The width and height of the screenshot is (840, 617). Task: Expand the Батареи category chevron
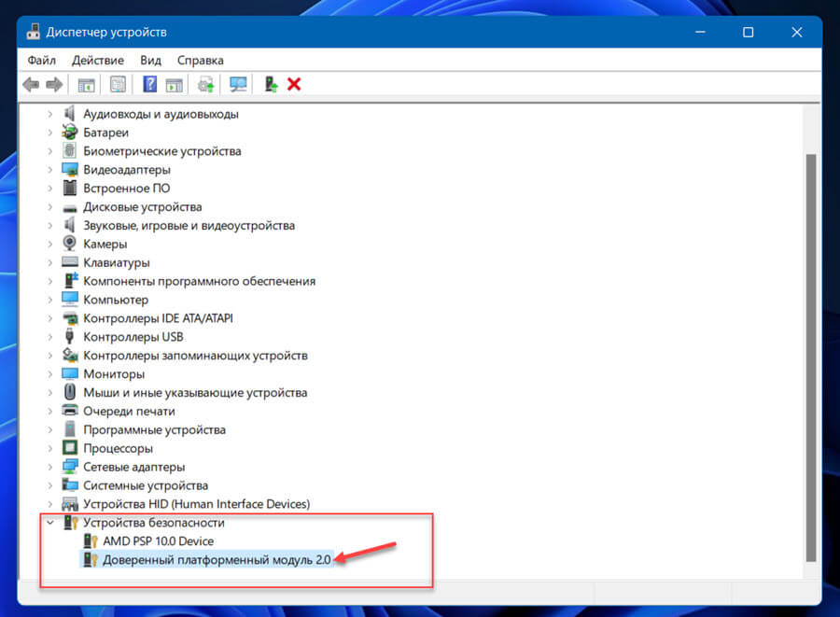tap(49, 133)
